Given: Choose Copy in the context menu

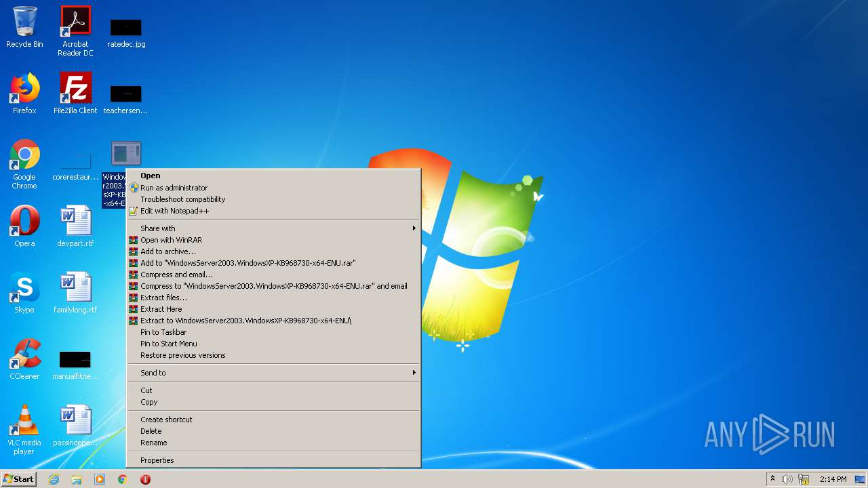Looking at the screenshot, I should click(x=274, y=402).
